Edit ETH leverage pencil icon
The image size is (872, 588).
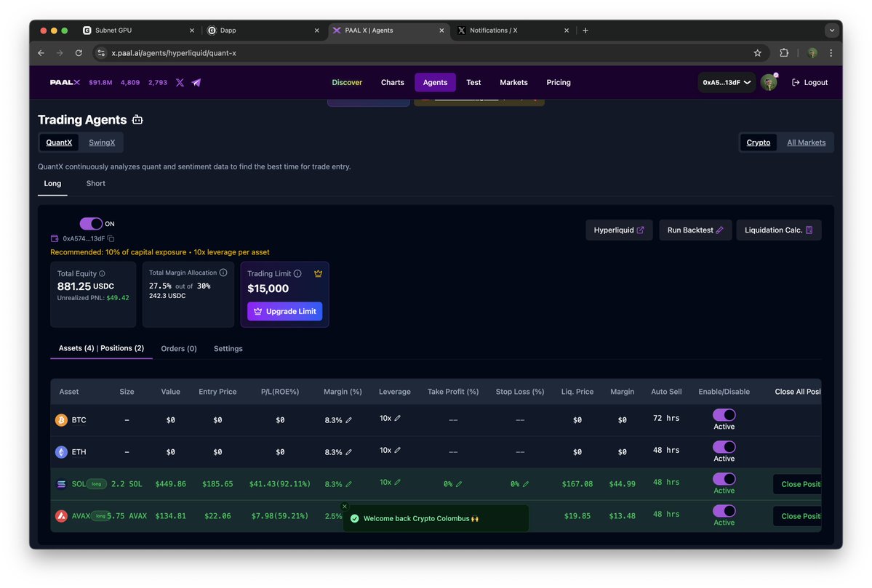pyautogui.click(x=398, y=450)
